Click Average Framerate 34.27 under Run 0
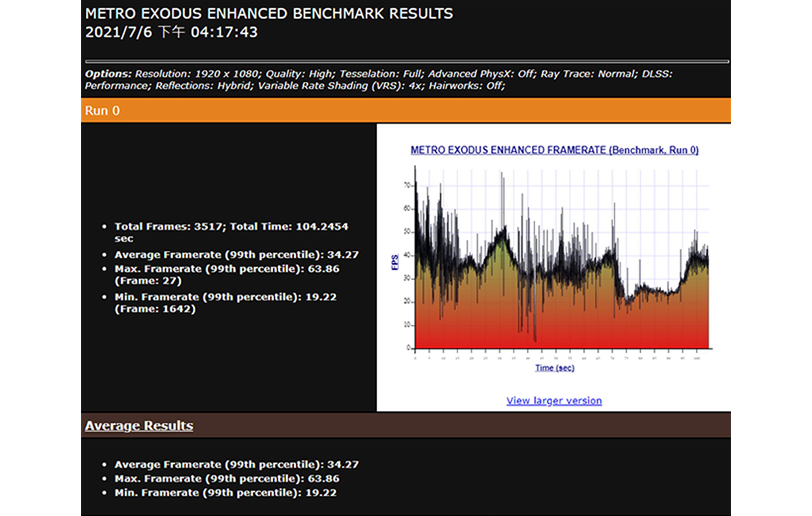812x516 pixels. click(x=236, y=255)
